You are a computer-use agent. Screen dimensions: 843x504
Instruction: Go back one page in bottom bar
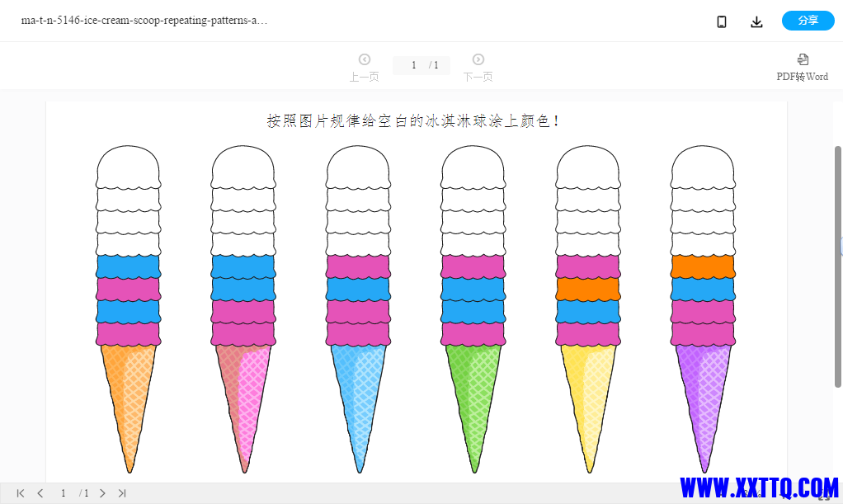[40, 493]
